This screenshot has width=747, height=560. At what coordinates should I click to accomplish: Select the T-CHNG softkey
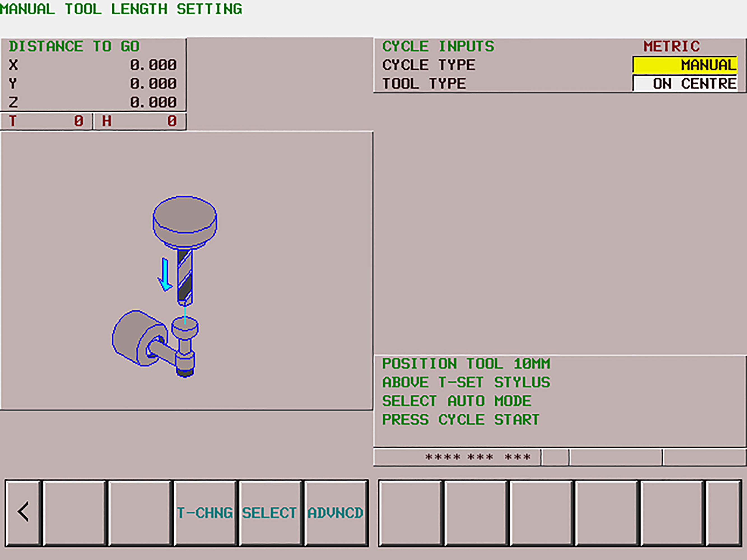(x=205, y=512)
